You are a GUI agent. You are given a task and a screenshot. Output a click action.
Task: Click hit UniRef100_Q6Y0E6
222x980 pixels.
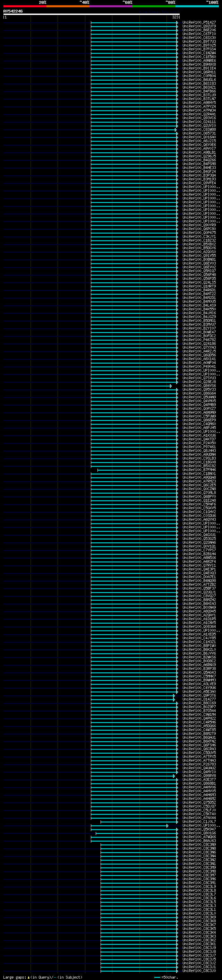199,145
